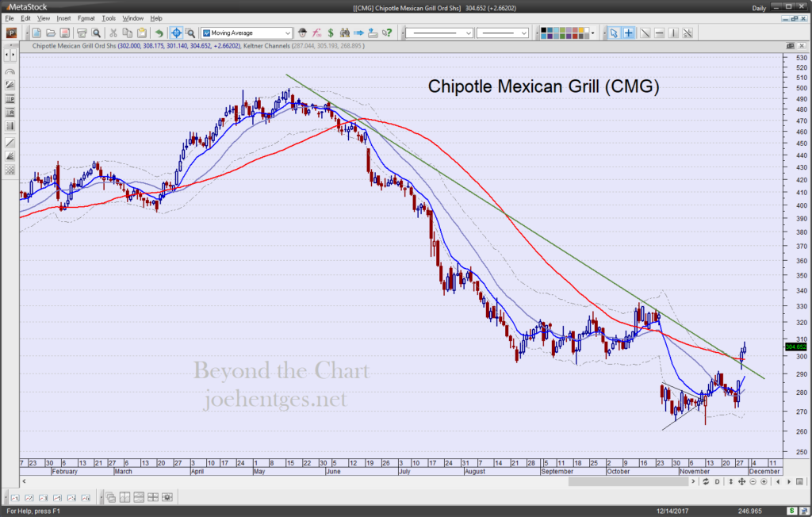Click the Print icon
Image resolution: width=812 pixels, height=517 pixels.
pyautogui.click(x=82, y=33)
